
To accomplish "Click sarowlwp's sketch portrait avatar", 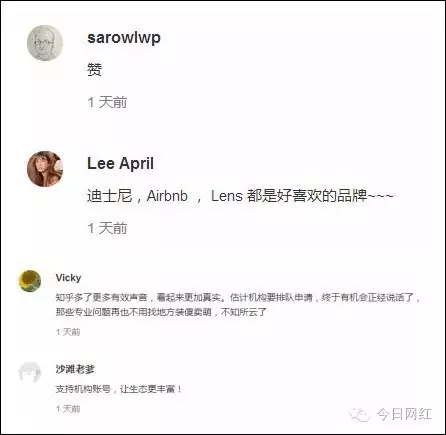I will pos(45,43).
